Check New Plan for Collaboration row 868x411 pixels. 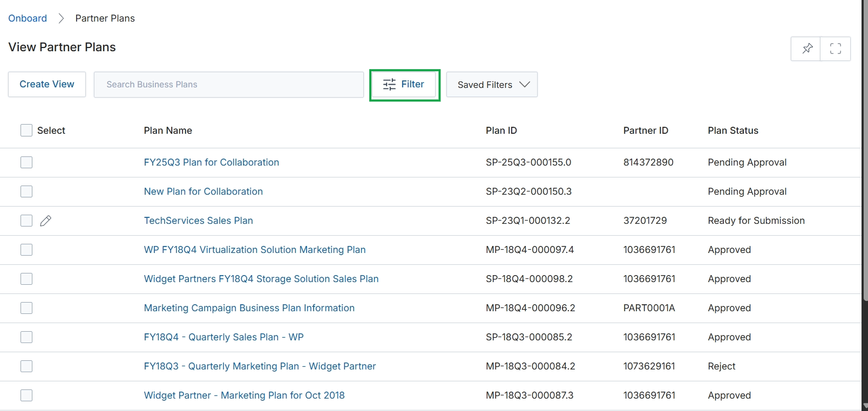26,191
